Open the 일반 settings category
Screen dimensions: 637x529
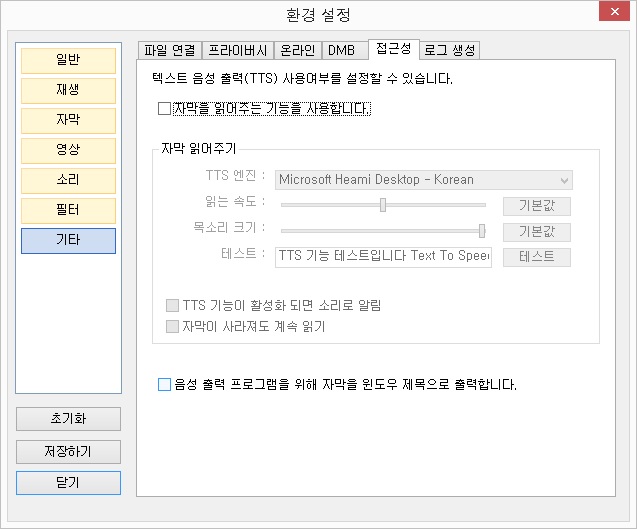click(68, 61)
